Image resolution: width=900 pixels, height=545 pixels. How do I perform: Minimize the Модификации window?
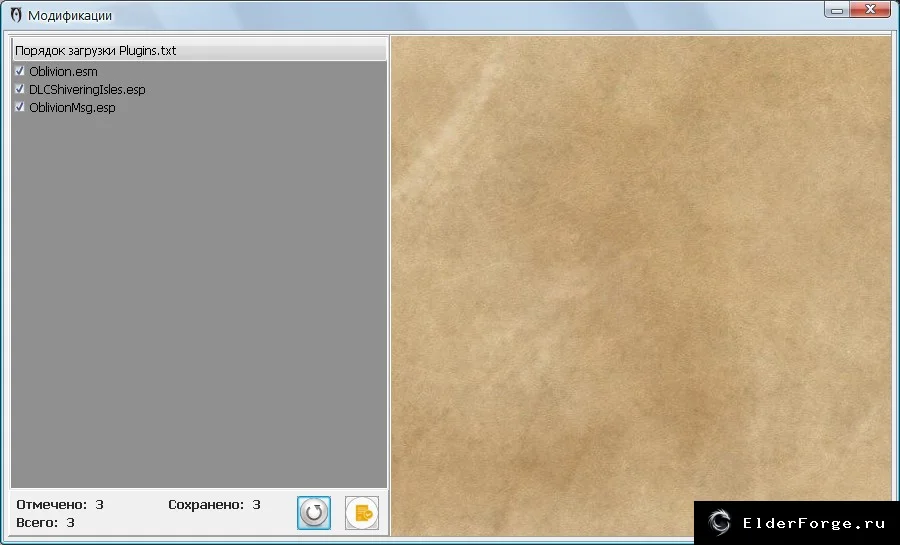(x=837, y=10)
